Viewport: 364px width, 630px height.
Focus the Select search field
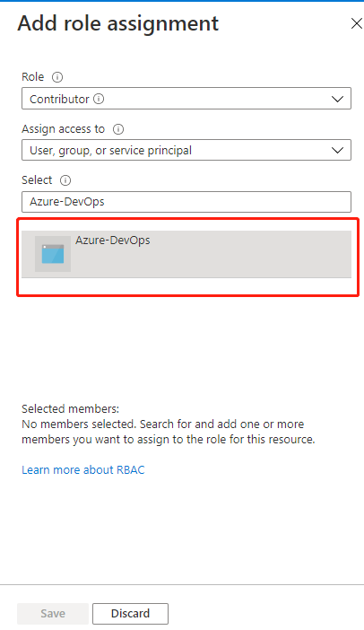186,202
